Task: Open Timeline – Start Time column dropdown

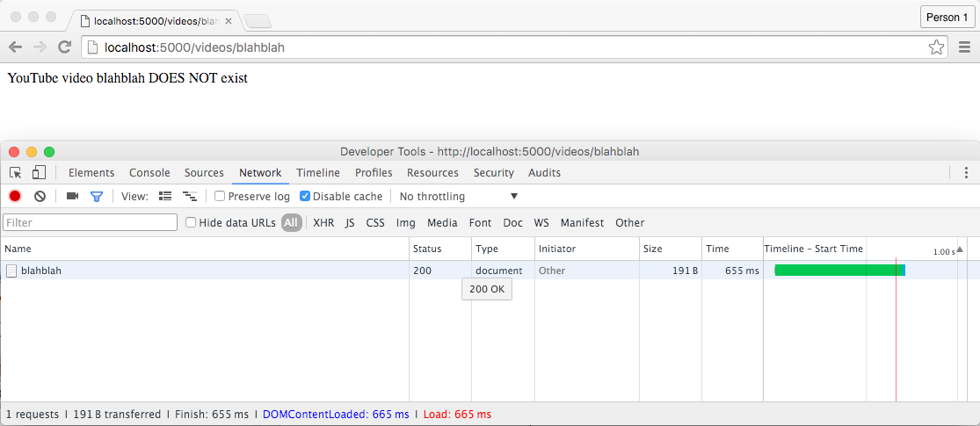Action: 813,249
